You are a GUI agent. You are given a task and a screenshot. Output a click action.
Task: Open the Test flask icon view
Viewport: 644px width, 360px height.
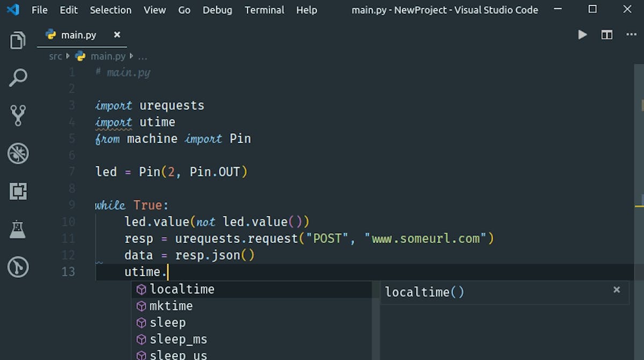18,229
